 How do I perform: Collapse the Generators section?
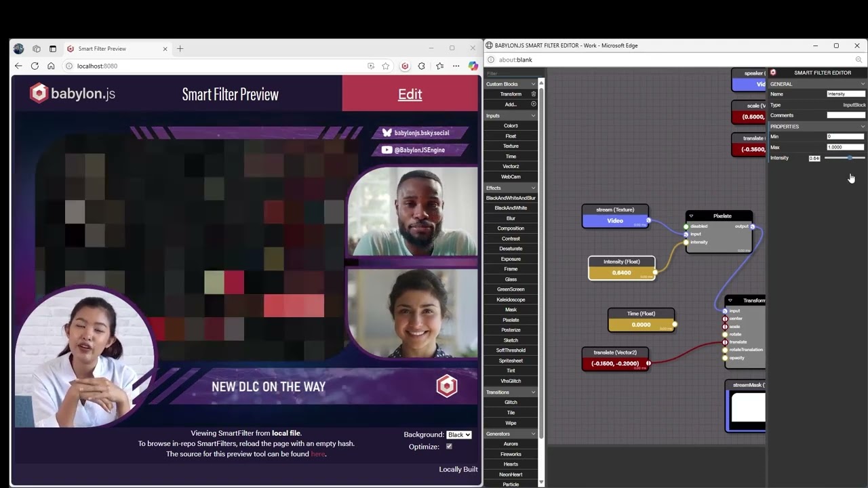pos(533,434)
